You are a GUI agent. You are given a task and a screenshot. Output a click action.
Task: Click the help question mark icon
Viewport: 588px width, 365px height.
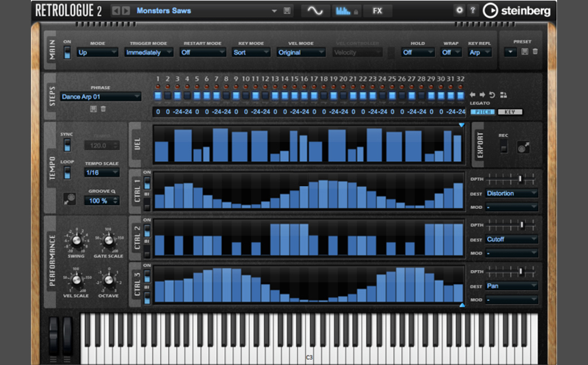coord(473,10)
